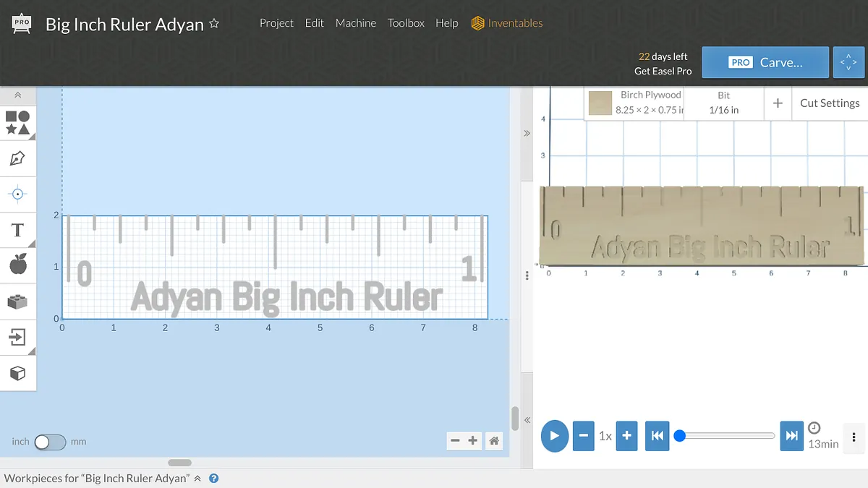Open the 3D cube tool

(x=18, y=373)
